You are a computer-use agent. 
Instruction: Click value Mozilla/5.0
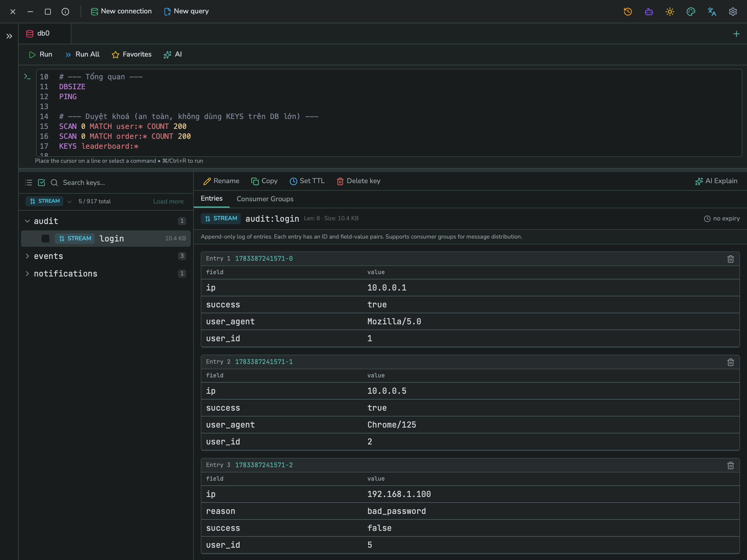(x=394, y=321)
